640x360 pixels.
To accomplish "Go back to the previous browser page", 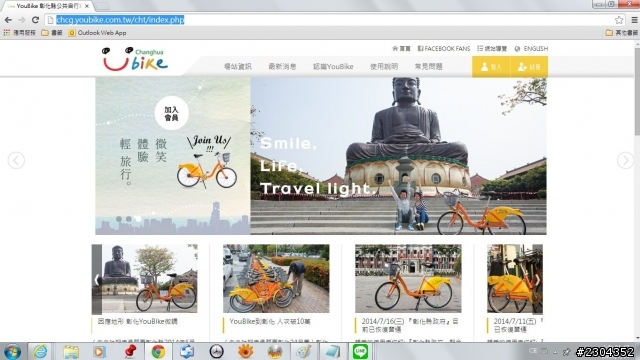I will point(8,20).
